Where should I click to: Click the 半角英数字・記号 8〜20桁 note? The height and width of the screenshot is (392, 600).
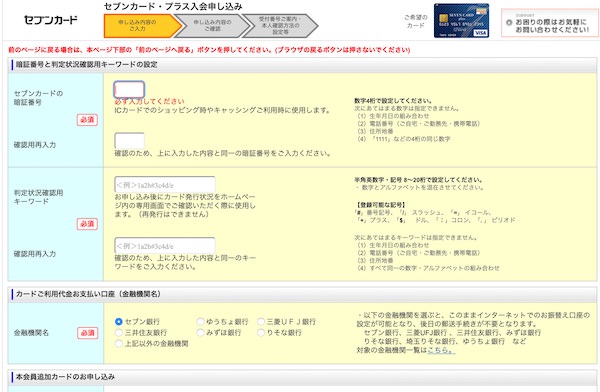(418, 180)
